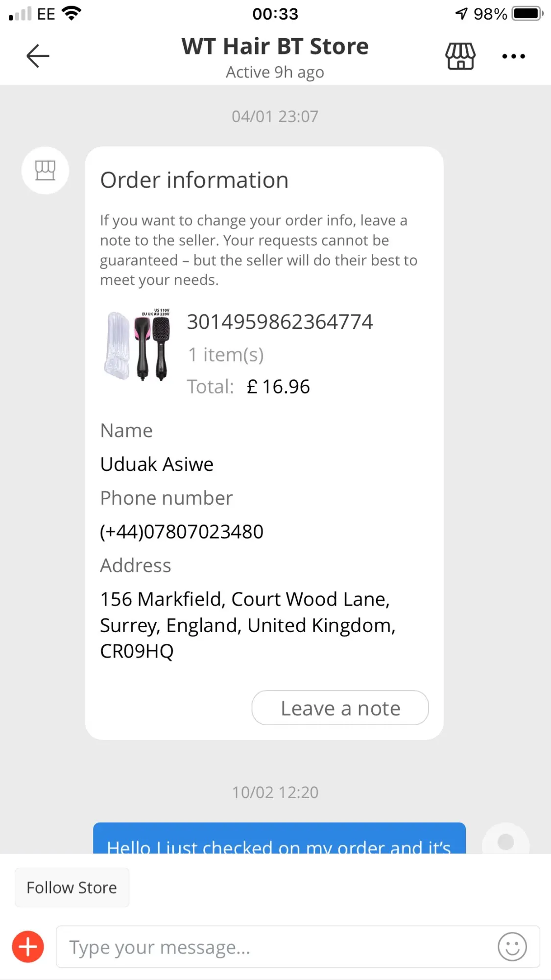551x980 pixels.
Task: Tap the Wi-Fi status icon
Action: coord(72,13)
